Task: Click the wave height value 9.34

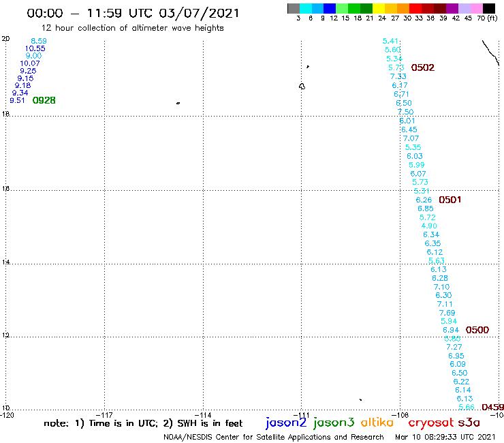Action: [20, 93]
